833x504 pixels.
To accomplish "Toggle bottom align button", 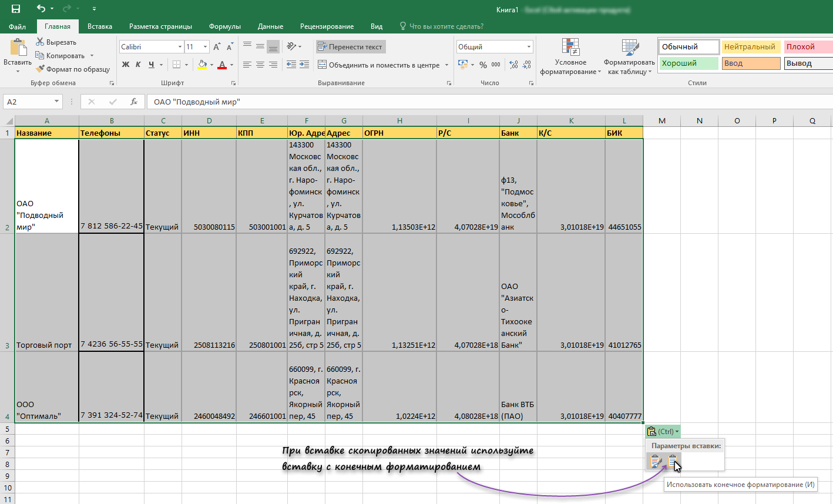I will point(273,46).
